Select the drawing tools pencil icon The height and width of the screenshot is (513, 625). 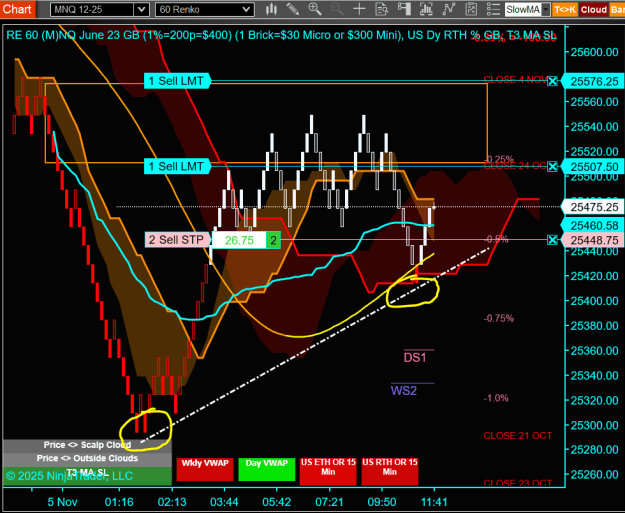(x=293, y=9)
